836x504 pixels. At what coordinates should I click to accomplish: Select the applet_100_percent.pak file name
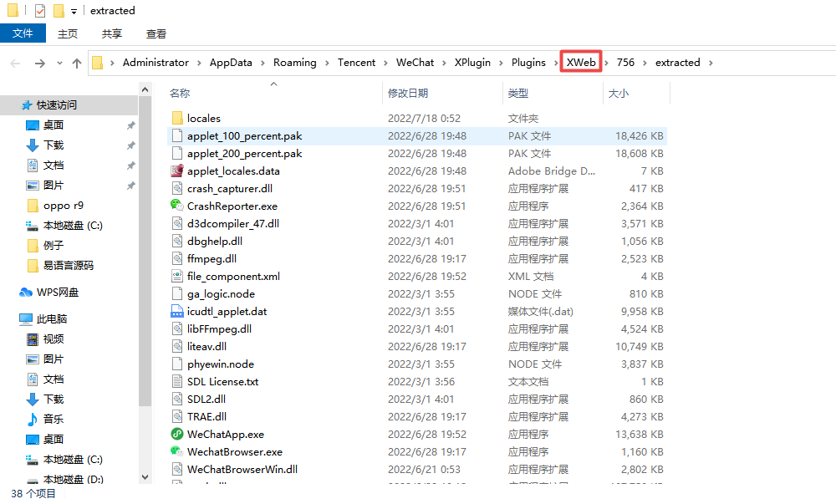pyautogui.click(x=245, y=136)
